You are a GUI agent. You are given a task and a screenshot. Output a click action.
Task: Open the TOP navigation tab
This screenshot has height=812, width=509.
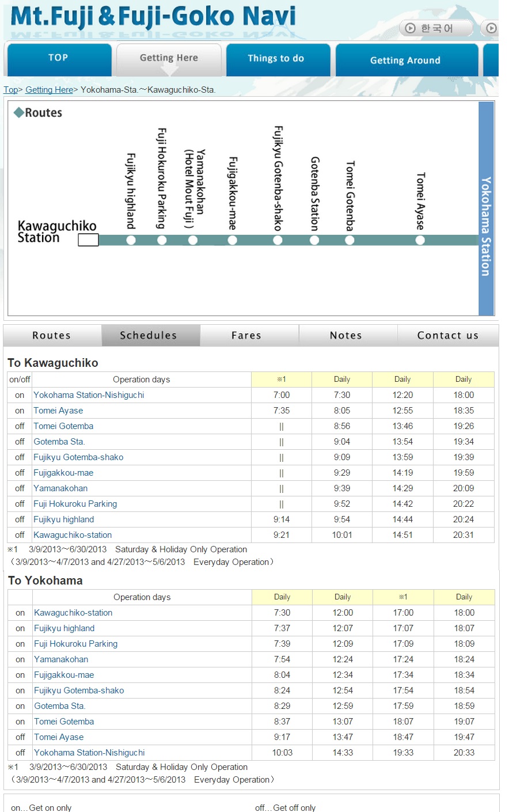[x=58, y=59]
